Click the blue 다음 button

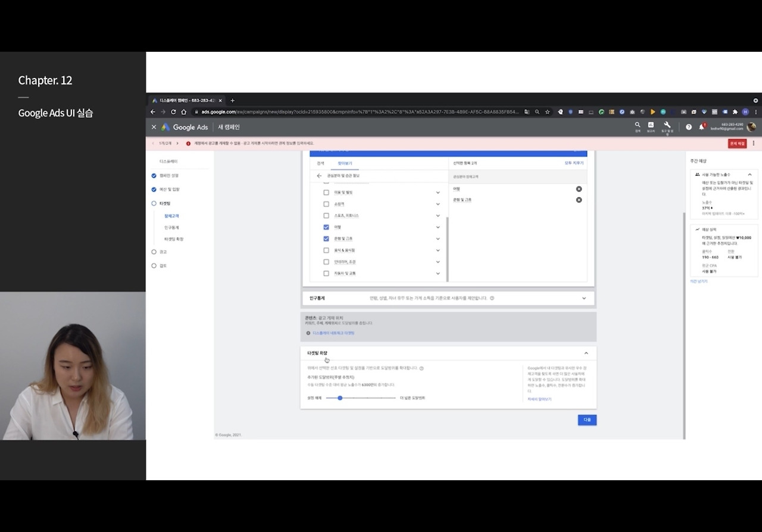click(587, 420)
